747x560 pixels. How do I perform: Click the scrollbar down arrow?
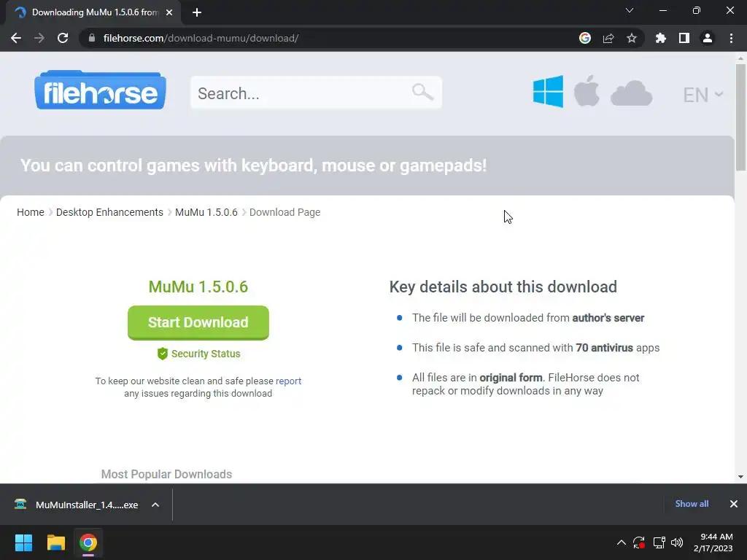pos(740,476)
